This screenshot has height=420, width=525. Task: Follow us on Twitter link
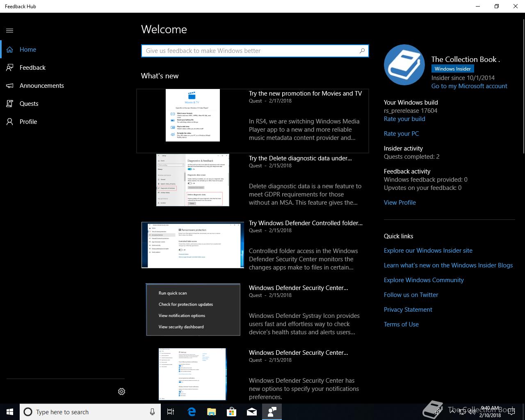[x=411, y=295]
